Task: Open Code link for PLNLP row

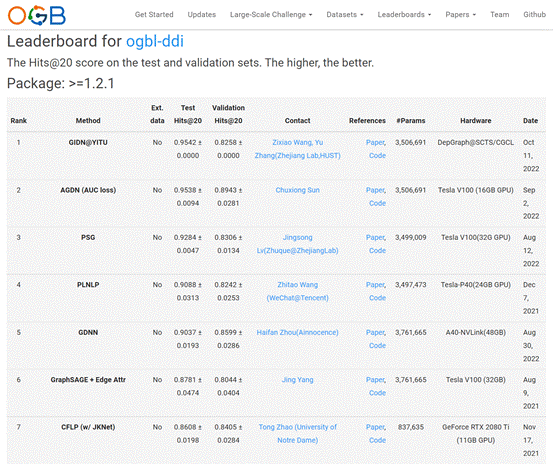Action: pos(377,298)
